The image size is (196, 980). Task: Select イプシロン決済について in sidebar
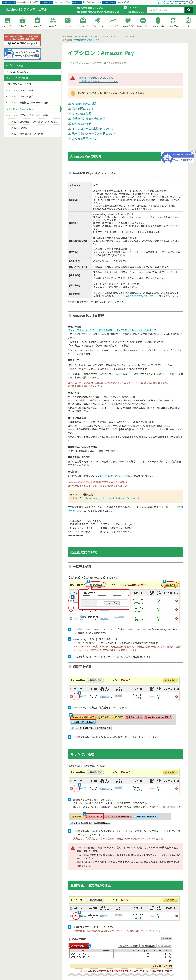tap(32, 72)
